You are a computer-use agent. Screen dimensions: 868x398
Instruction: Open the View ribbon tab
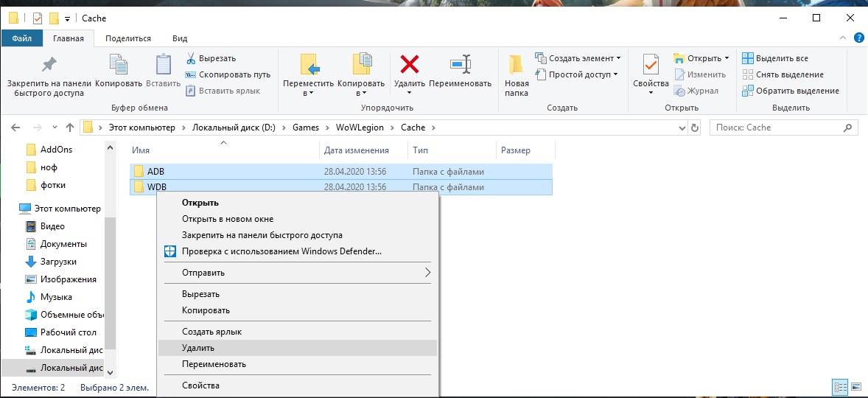click(x=179, y=38)
